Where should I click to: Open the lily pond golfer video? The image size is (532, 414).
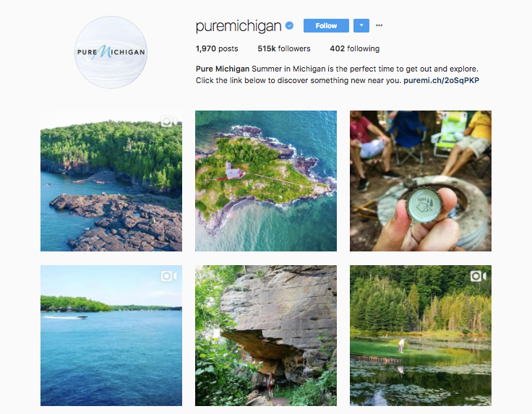pos(421,336)
